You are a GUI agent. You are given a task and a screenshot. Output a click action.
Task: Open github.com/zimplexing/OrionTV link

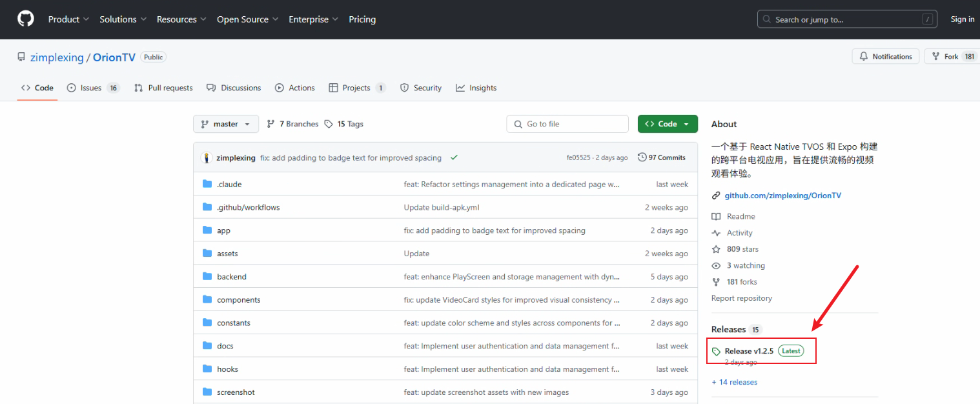point(783,196)
